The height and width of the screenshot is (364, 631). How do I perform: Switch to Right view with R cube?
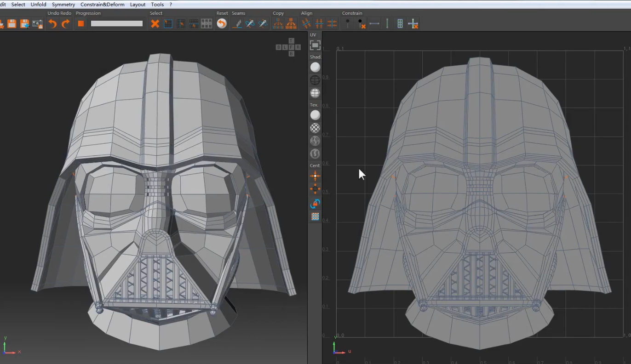298,47
